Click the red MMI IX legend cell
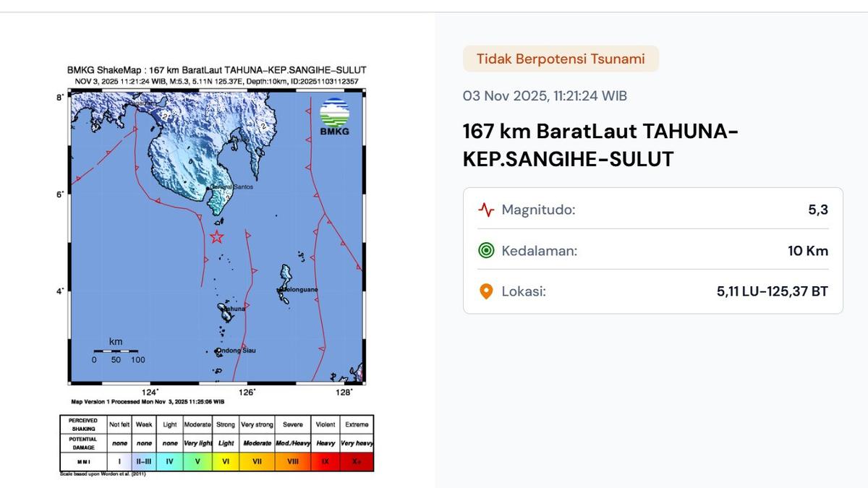868x488 pixels. click(323, 461)
